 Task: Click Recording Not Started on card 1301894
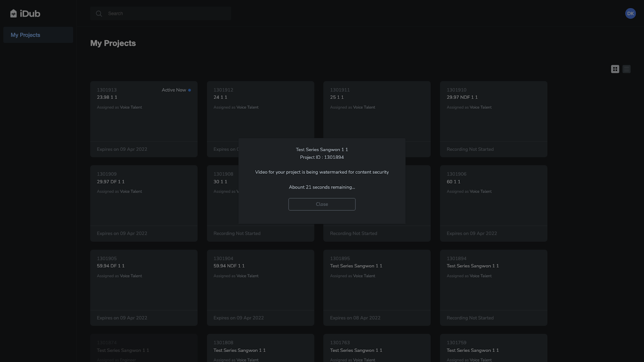pos(470,318)
